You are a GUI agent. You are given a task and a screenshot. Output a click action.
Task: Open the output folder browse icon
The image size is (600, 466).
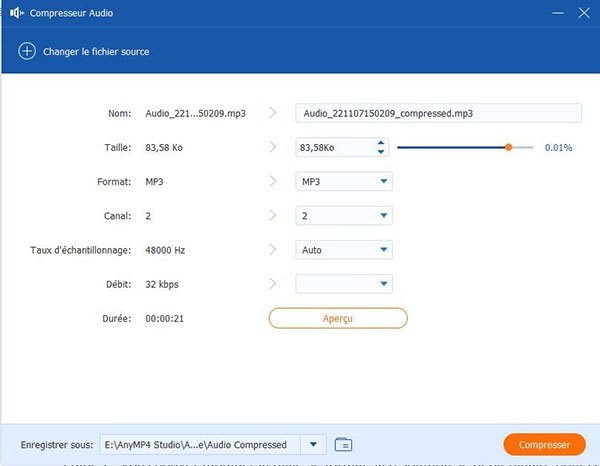click(343, 445)
